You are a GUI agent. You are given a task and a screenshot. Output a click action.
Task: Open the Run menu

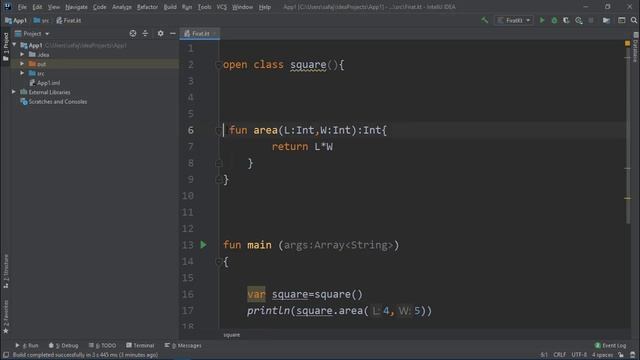click(187, 7)
